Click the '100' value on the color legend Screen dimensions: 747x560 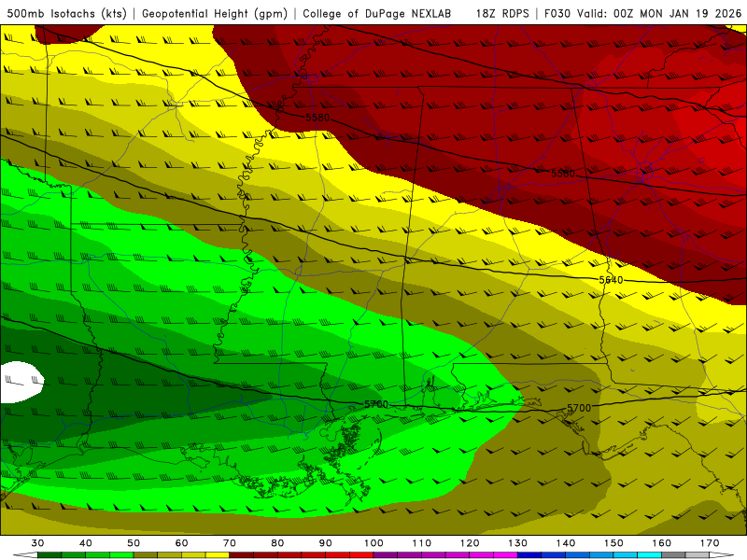coord(373,543)
